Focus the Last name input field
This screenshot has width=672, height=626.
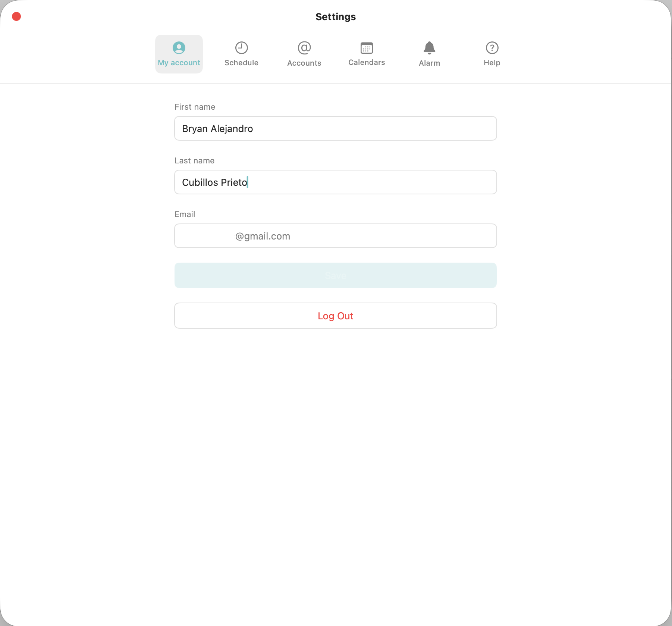point(336,182)
